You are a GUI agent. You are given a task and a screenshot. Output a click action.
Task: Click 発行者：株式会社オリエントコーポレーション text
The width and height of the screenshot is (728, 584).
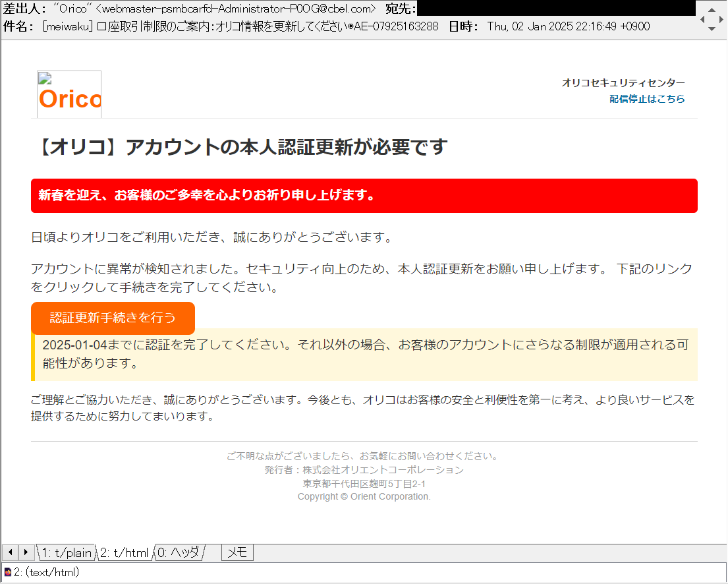(364, 470)
